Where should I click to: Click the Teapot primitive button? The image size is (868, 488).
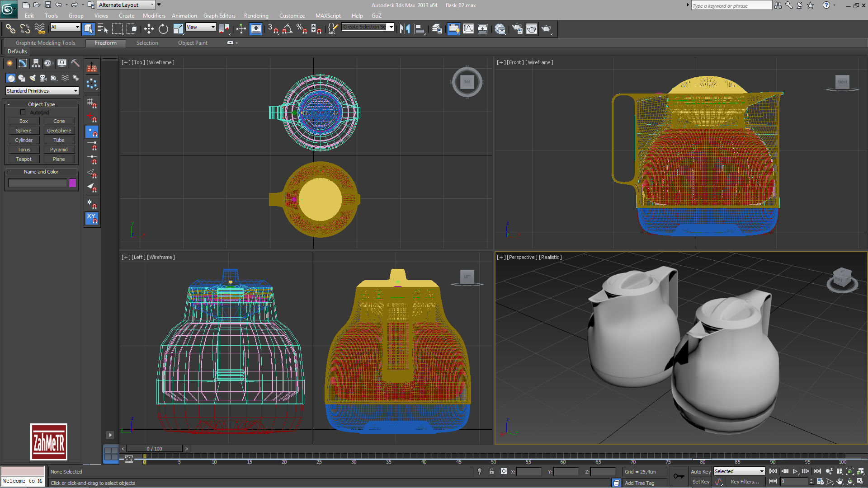tap(24, 159)
